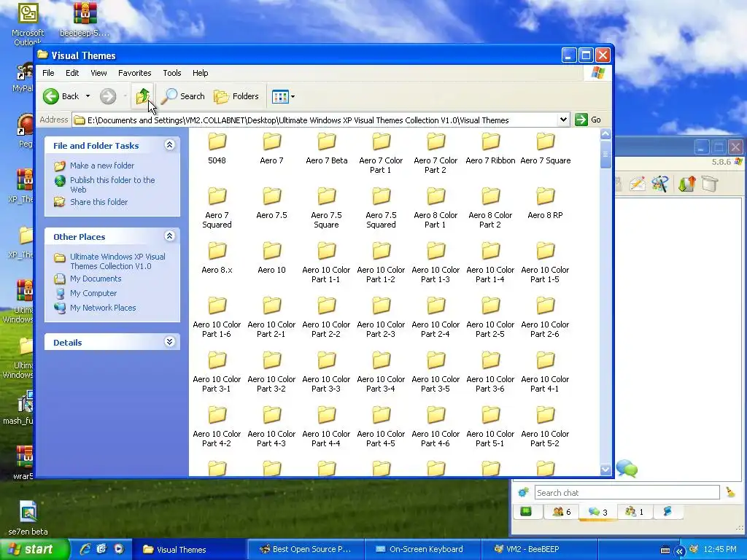Select the Aero 7 Ribbon folder

tap(490, 149)
